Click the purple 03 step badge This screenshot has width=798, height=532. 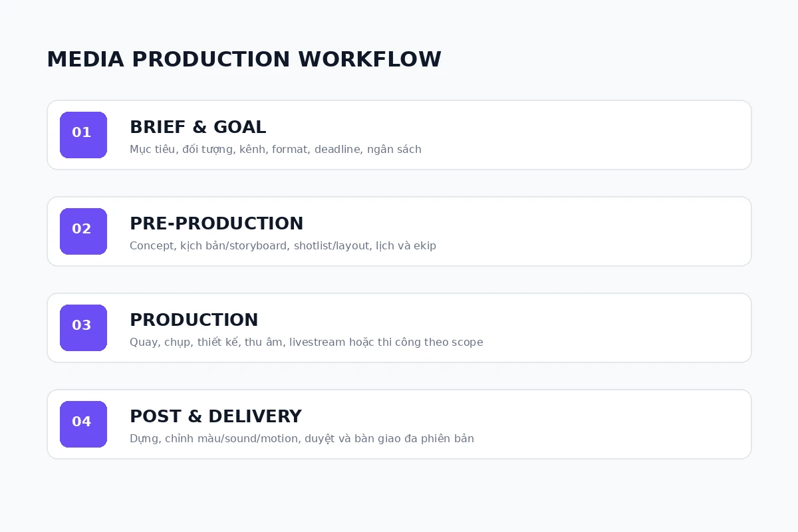(x=83, y=328)
